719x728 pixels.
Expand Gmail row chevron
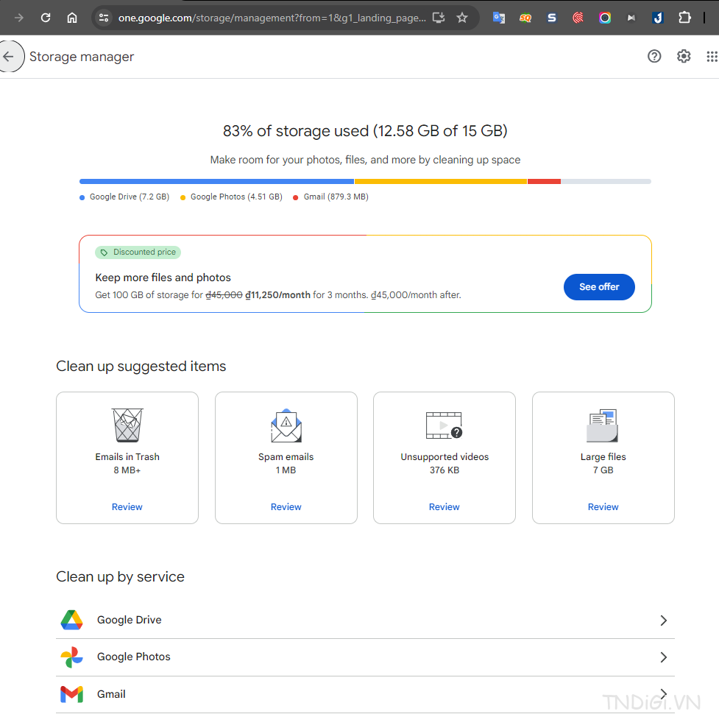(664, 695)
